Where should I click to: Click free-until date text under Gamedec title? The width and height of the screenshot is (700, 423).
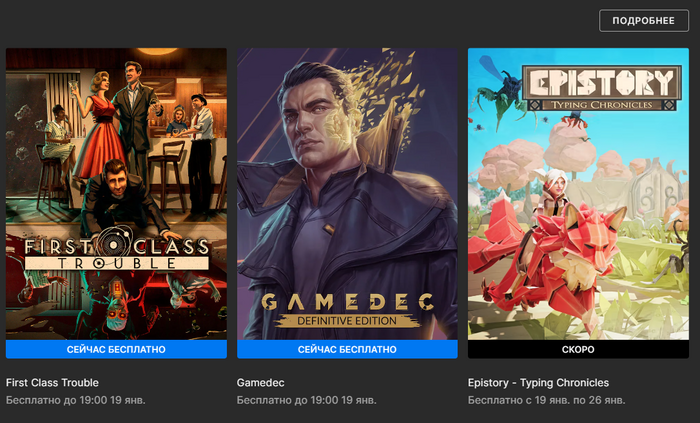point(307,400)
